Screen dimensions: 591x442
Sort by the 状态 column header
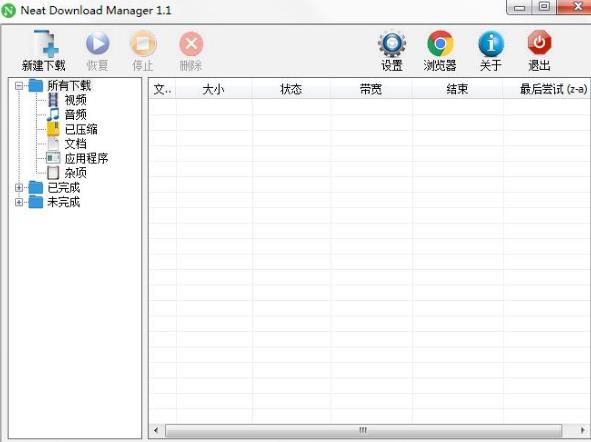click(291, 89)
